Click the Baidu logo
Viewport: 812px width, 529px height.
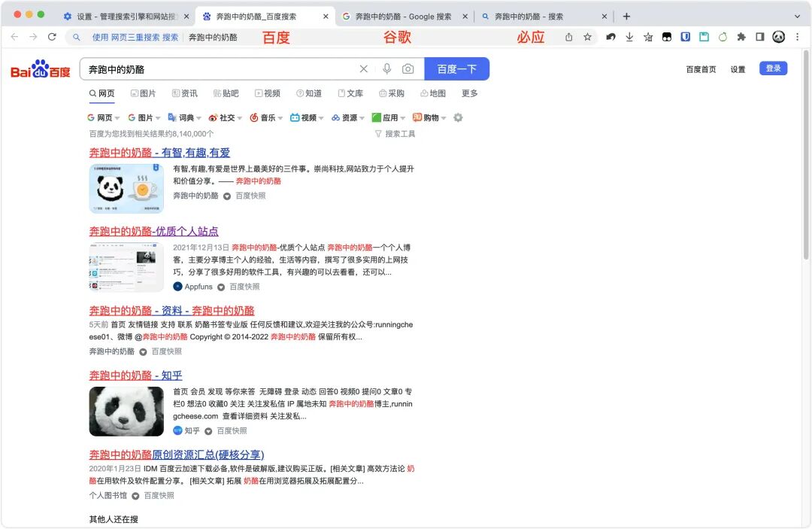[x=40, y=69]
